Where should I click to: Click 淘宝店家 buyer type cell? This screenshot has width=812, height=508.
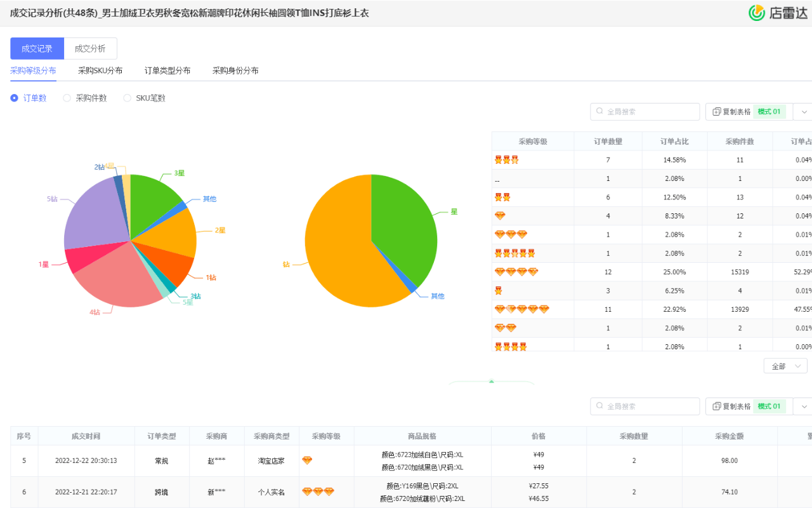coord(272,460)
